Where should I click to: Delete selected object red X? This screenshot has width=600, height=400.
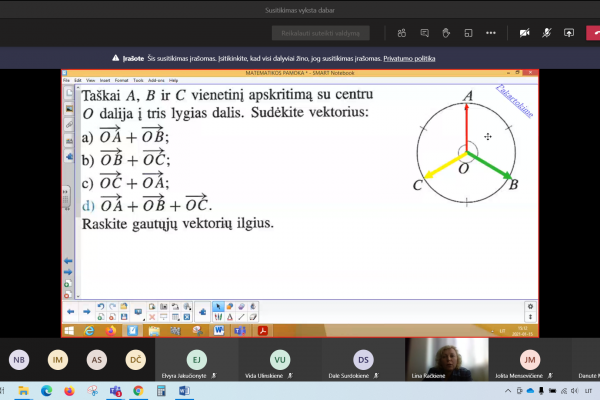(x=152, y=317)
